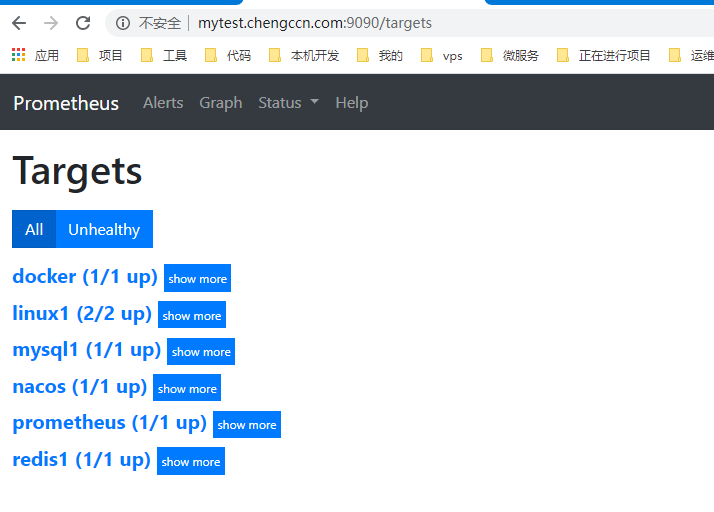This screenshot has width=714, height=512.
Task: Open the 本机开发 bookmark folder
Action: pos(304,56)
